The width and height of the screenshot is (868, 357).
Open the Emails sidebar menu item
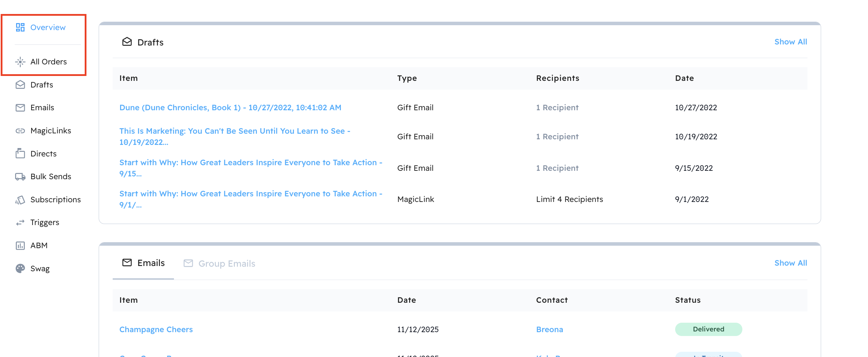42,108
